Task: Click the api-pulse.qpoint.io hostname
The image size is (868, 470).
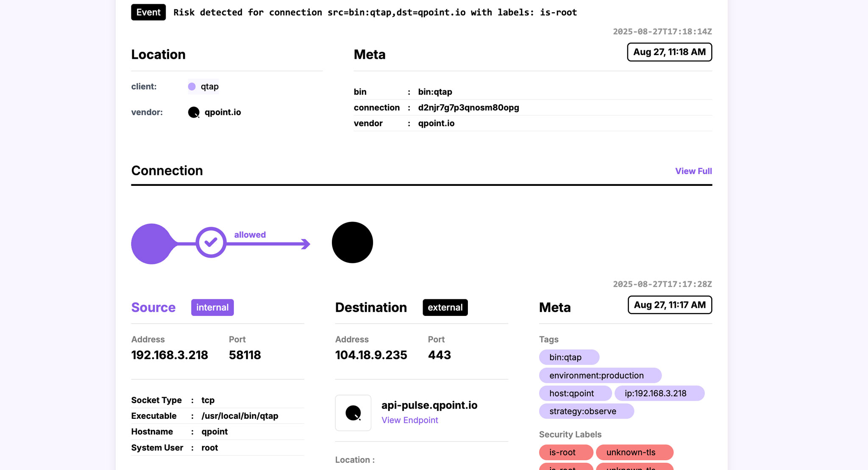Action: [x=429, y=405]
